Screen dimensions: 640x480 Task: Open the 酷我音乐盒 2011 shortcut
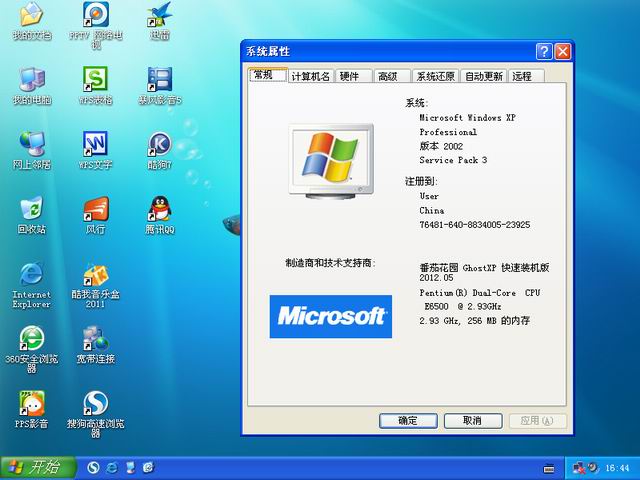pyautogui.click(x=96, y=286)
